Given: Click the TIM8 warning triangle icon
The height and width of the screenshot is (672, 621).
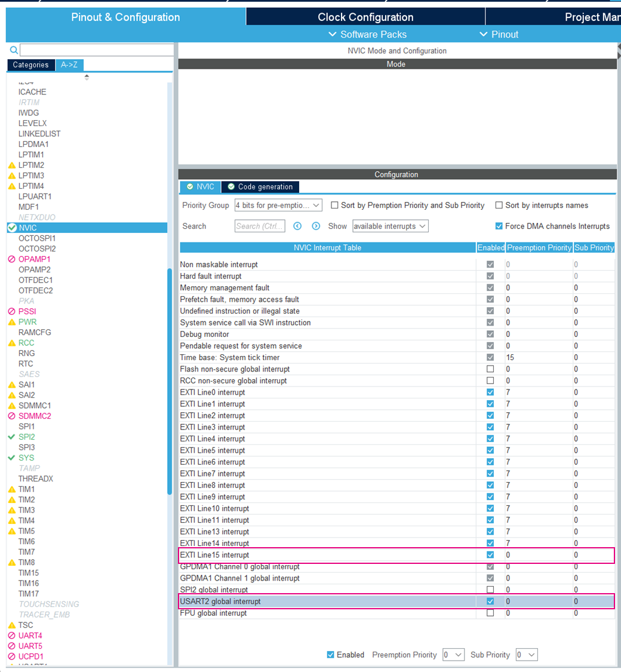Looking at the screenshot, I should coord(12,562).
